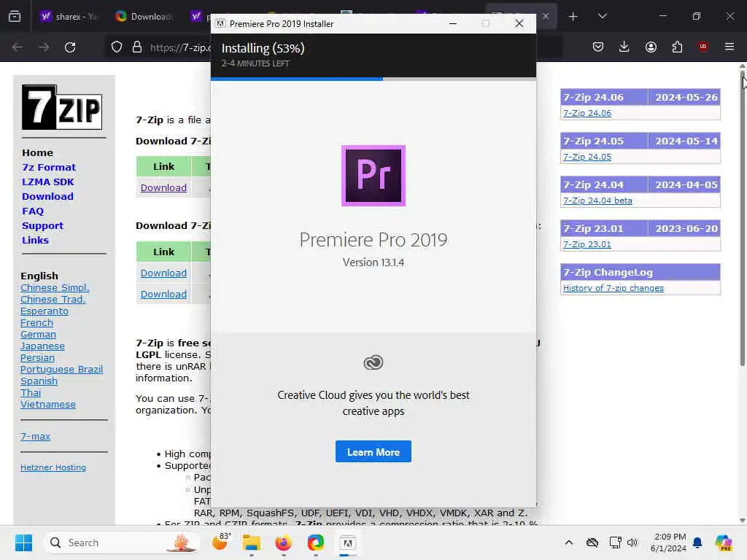Open 7-Zip 23.01 news link
The height and width of the screenshot is (560, 747).
587,244
